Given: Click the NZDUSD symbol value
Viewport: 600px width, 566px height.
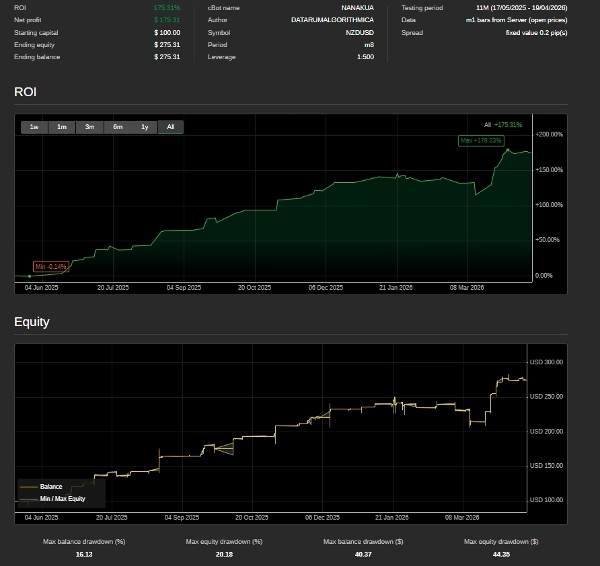Looking at the screenshot, I should tap(360, 32).
